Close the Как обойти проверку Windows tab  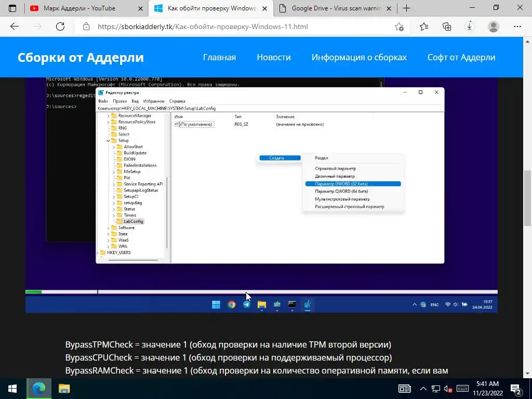pyautogui.click(x=265, y=8)
